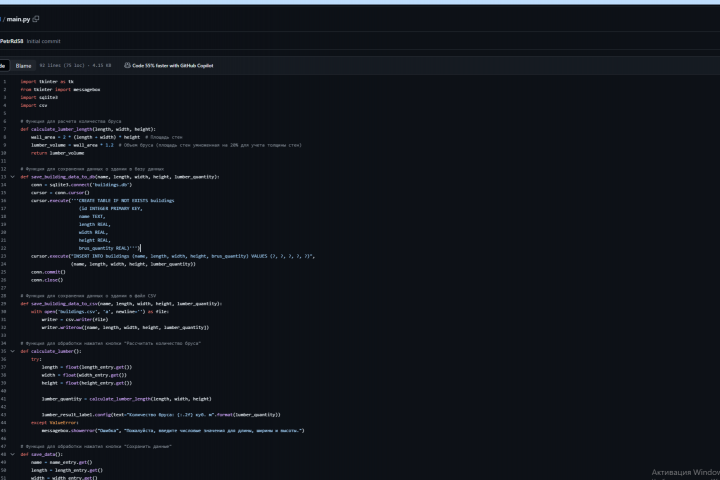Switch to the Blame tab
Viewport: 720px width, 480px height.
23,65
